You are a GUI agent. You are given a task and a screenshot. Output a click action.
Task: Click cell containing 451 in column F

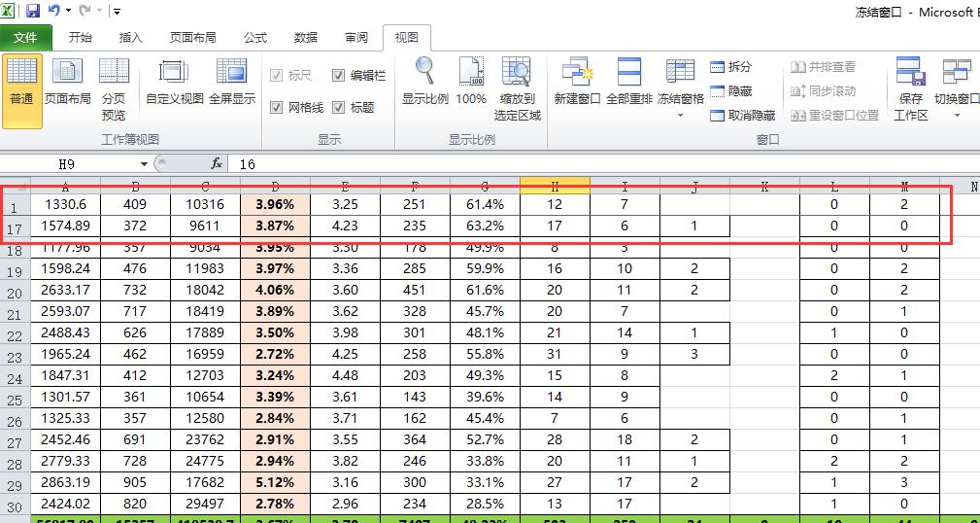pos(415,290)
